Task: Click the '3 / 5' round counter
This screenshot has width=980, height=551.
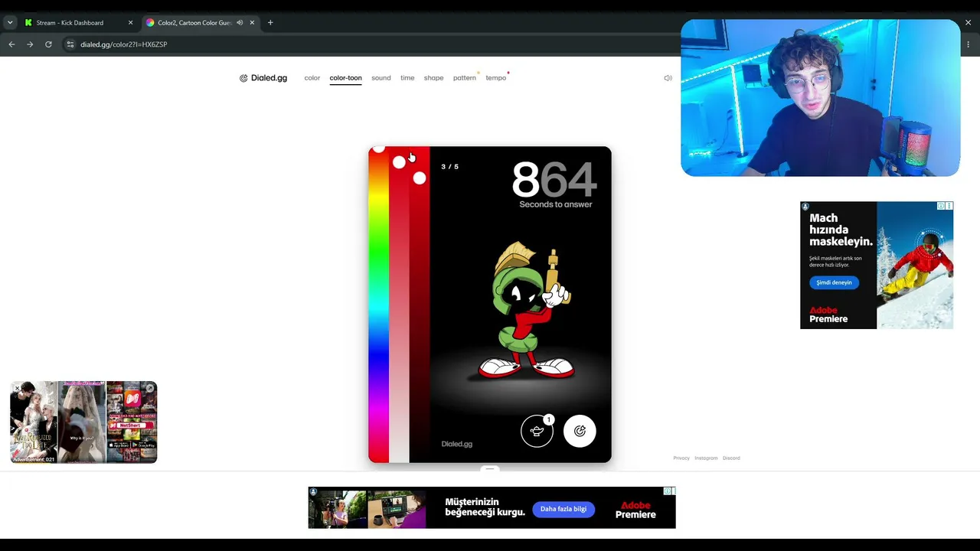Action: tap(450, 167)
